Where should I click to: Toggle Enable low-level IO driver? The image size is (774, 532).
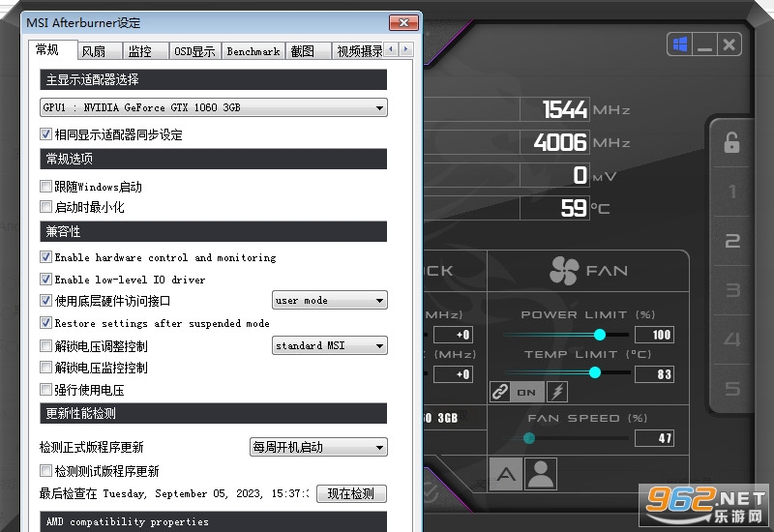45,280
